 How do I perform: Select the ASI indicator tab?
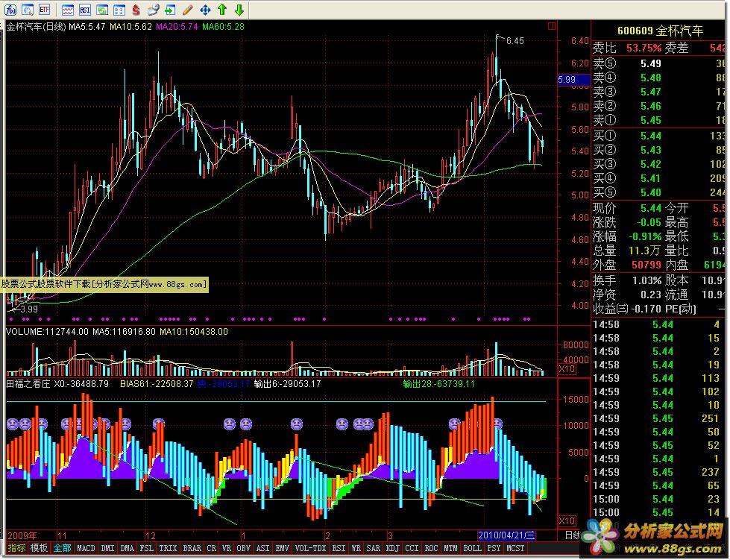[x=263, y=548]
